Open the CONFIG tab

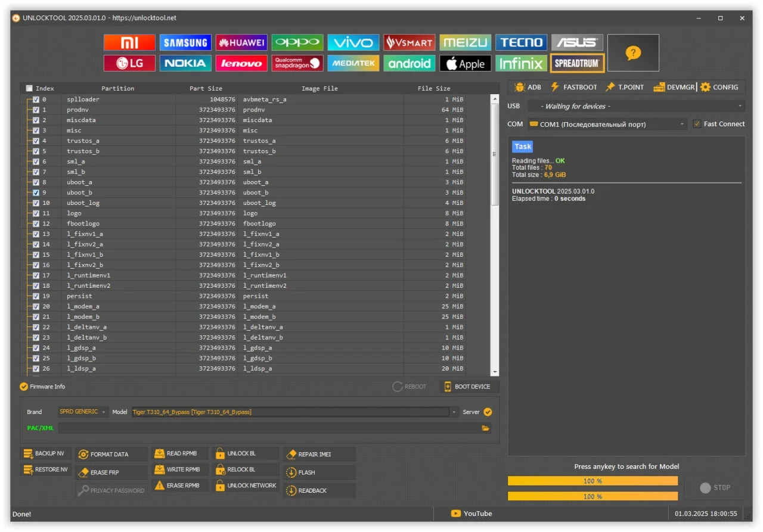point(719,87)
